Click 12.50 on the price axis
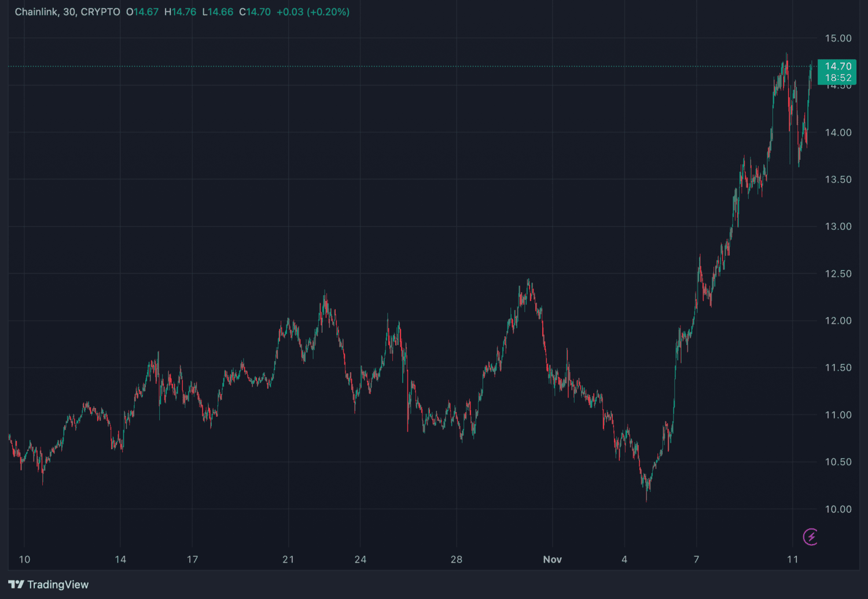 (x=838, y=274)
